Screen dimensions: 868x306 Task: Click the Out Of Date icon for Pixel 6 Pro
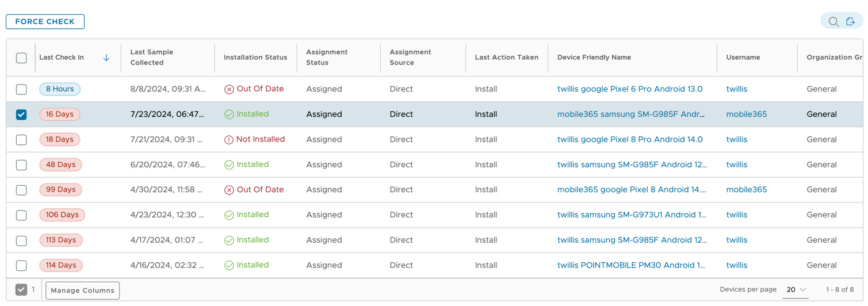click(x=229, y=89)
